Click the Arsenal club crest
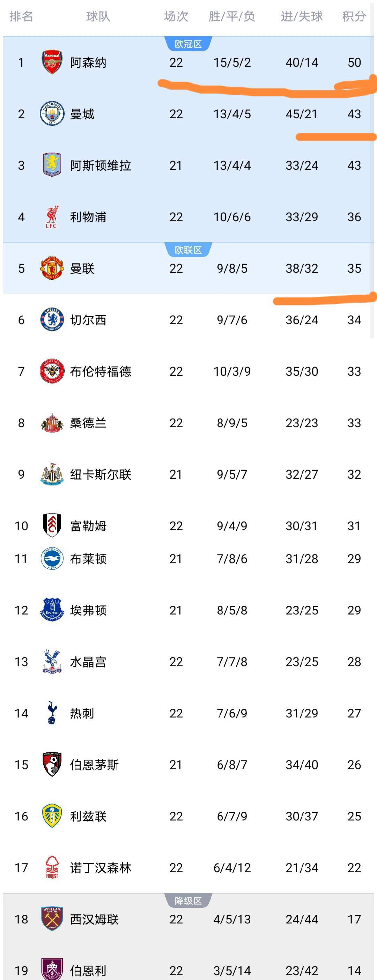This screenshot has width=377, height=980. tap(52, 62)
